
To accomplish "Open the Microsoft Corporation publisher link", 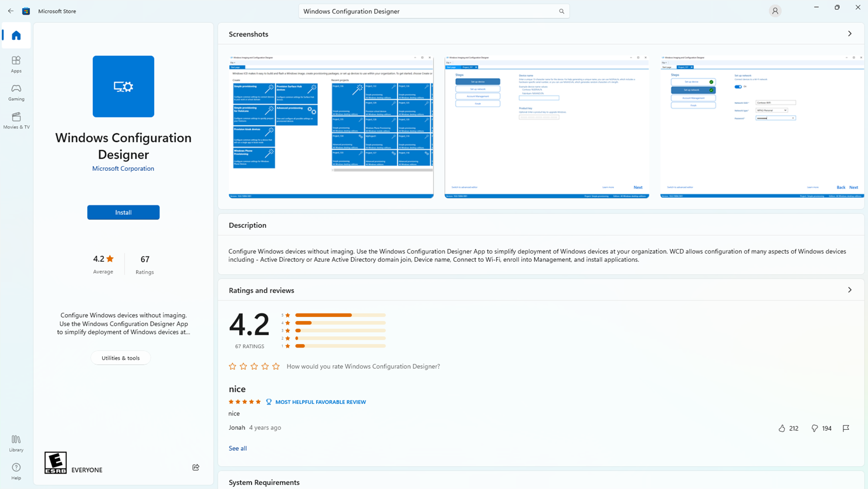I will click(x=123, y=168).
